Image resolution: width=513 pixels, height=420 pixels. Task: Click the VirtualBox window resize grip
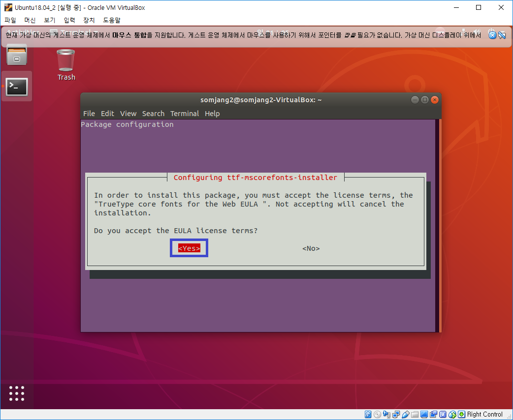[x=509, y=417]
